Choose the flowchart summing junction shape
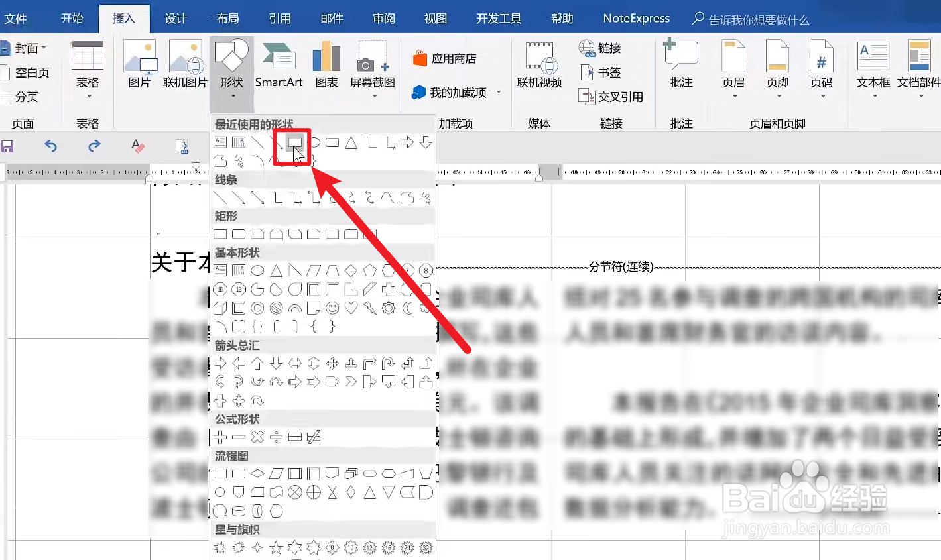This screenshot has height=560, width=941. (295, 492)
